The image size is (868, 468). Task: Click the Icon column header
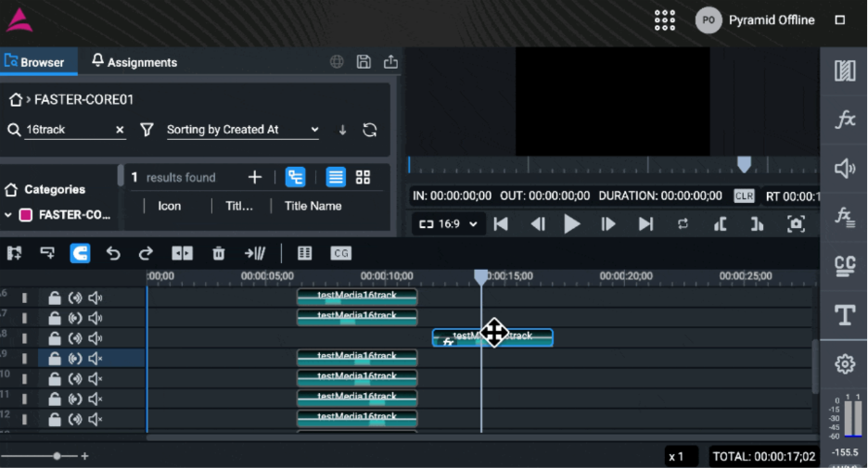point(170,206)
